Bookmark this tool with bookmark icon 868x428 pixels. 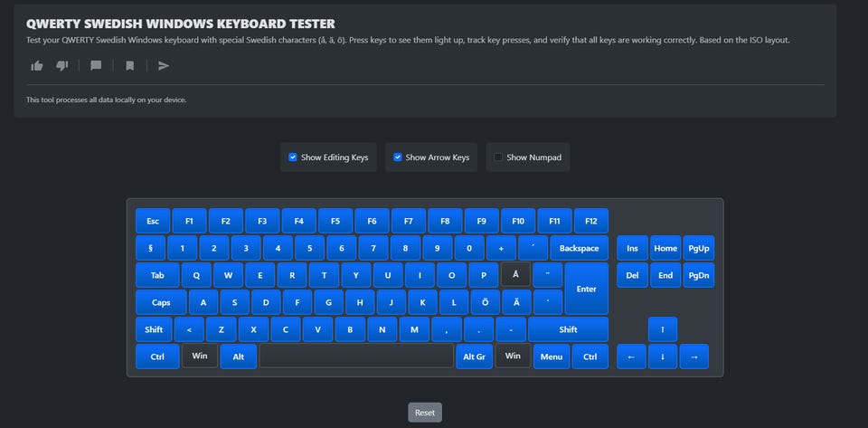point(129,66)
